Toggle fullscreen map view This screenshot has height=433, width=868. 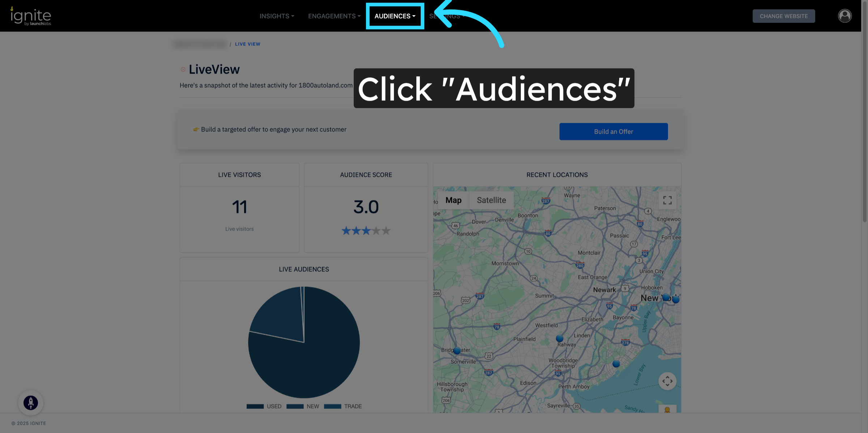[667, 200]
